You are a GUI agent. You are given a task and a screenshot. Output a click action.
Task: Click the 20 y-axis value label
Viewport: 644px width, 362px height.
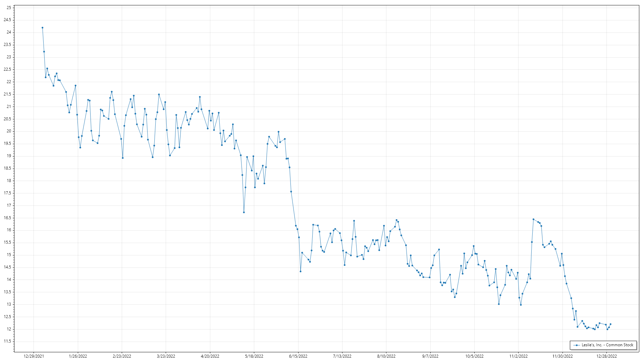[x=9, y=131]
